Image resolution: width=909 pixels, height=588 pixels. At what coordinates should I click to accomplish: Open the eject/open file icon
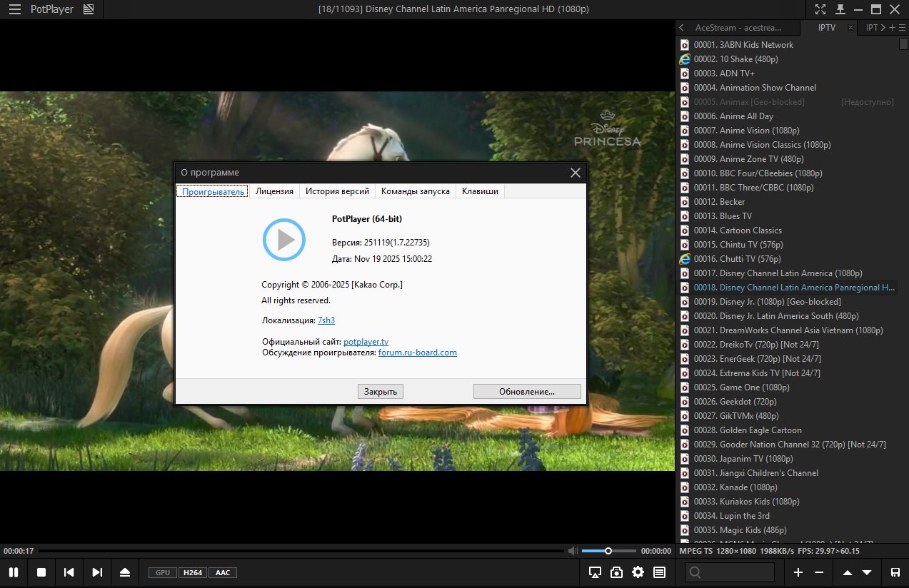[125, 572]
